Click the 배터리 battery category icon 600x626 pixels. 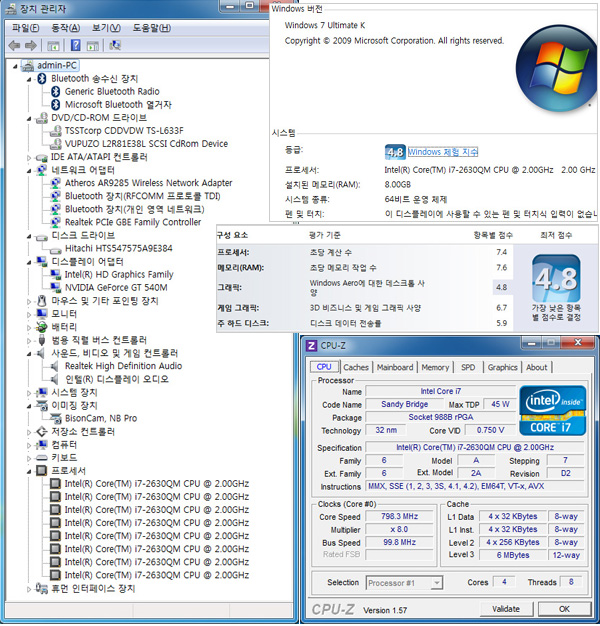click(x=42, y=327)
